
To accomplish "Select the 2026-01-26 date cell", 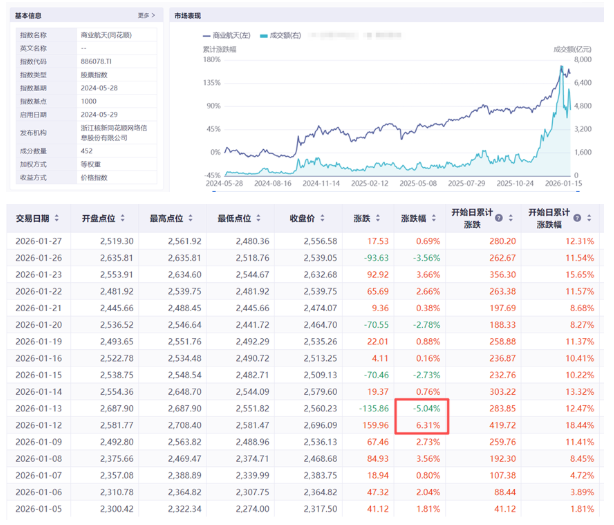I will (x=39, y=258).
